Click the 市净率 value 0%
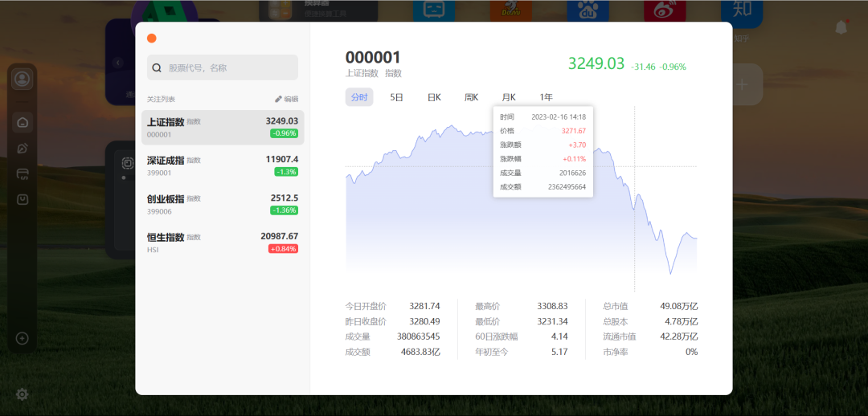868x416 pixels. coord(692,352)
